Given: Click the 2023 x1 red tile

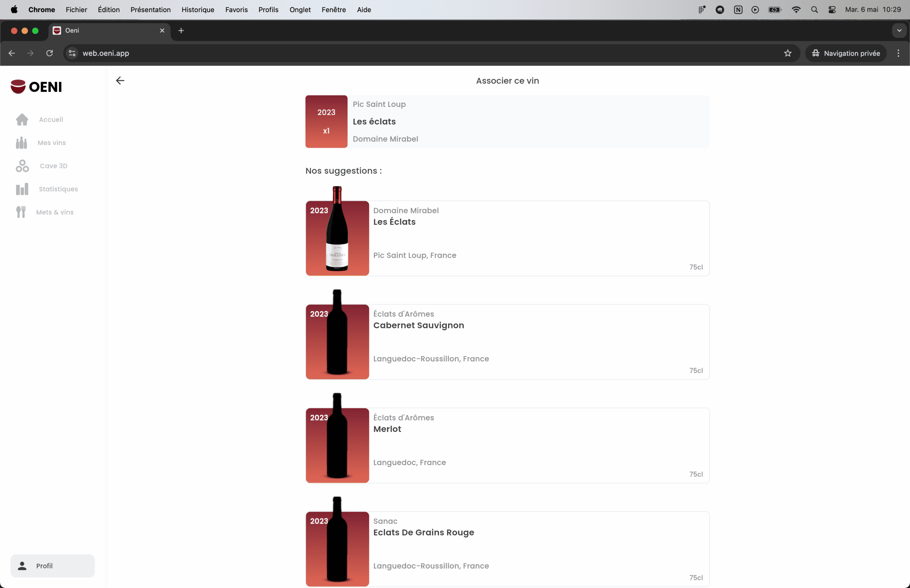Looking at the screenshot, I should pos(326,122).
